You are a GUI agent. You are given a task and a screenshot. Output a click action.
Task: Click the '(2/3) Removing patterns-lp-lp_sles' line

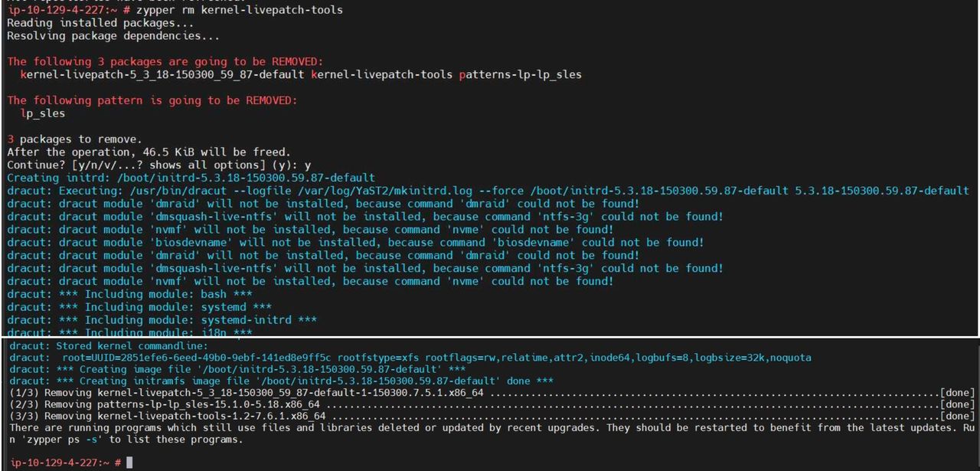[492, 404]
